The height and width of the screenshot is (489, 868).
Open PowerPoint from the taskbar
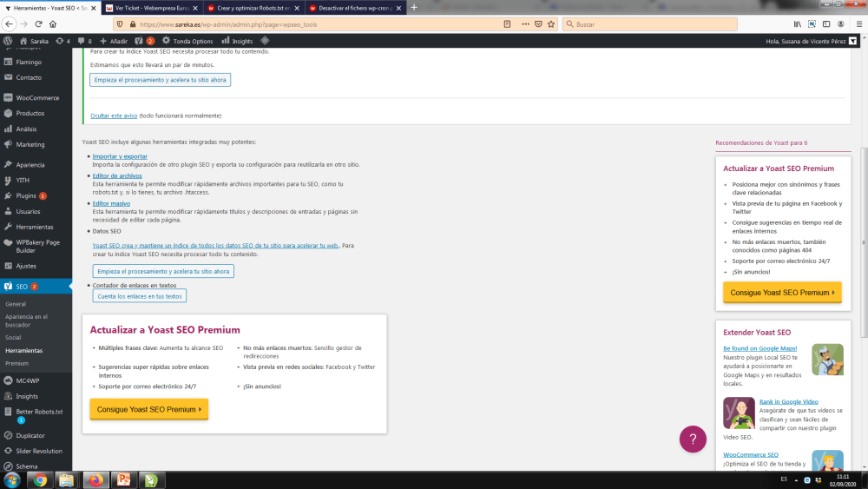[124, 480]
